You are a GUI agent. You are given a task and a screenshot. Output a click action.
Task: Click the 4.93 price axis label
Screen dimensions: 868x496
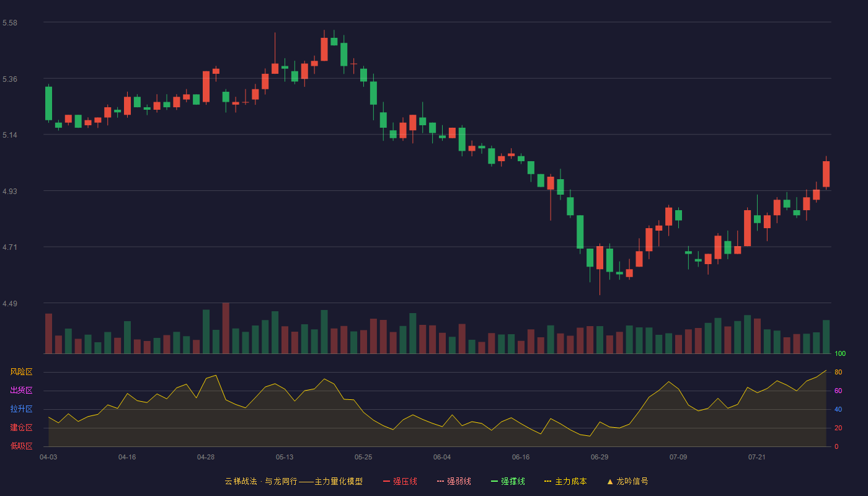[x=10, y=192]
